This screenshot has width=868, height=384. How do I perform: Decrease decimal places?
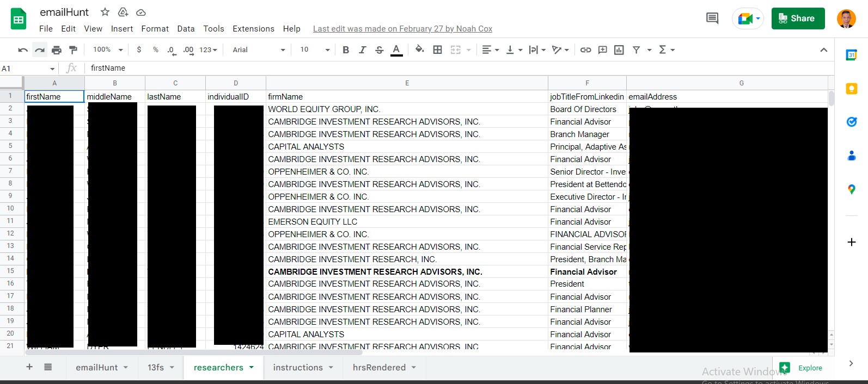click(x=172, y=50)
